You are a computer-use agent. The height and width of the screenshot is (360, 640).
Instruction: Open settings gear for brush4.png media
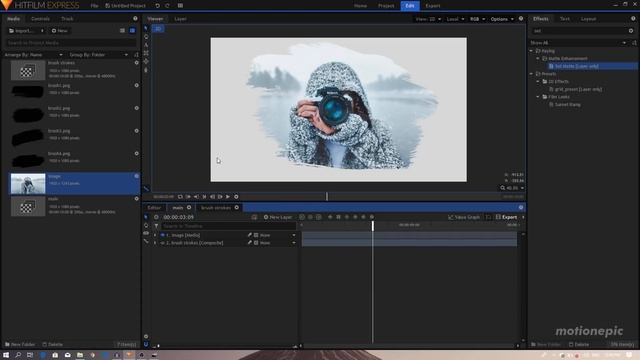[x=137, y=153]
